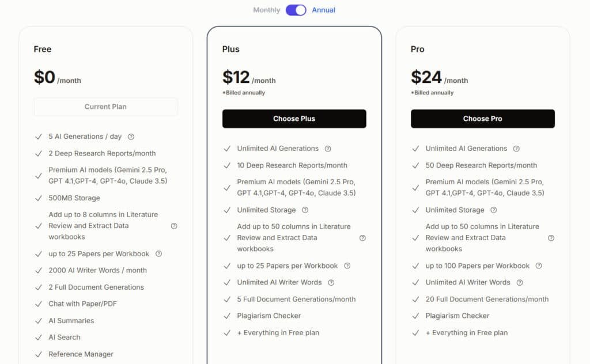Open tooltip for 'Unlimited Storage' in Pro plan
This screenshot has height=364, width=590.
tap(493, 210)
